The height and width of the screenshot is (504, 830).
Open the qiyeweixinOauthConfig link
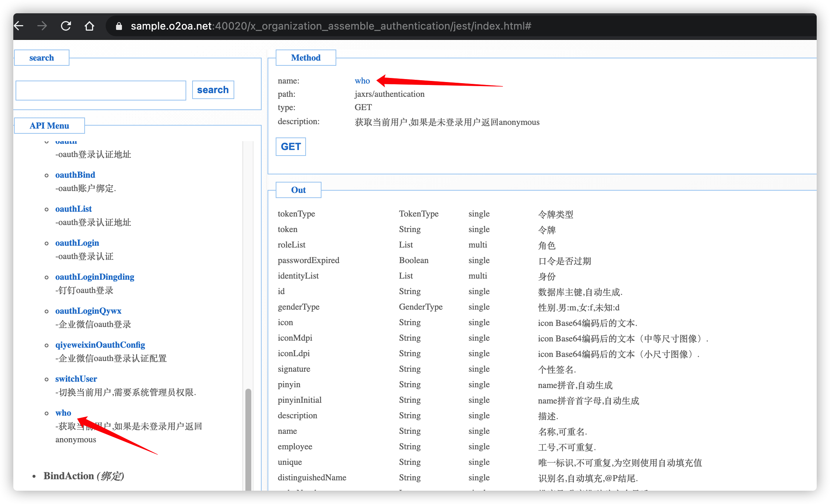[100, 345]
